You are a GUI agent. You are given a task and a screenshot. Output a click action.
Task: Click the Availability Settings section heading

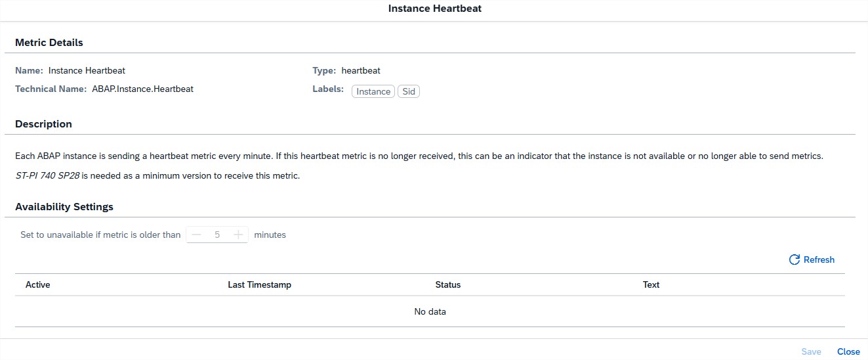point(64,207)
